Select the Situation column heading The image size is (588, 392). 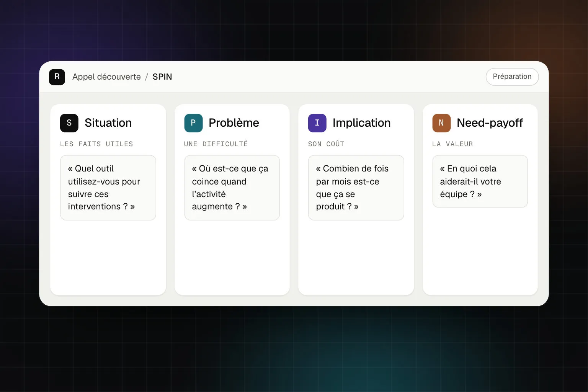108,123
